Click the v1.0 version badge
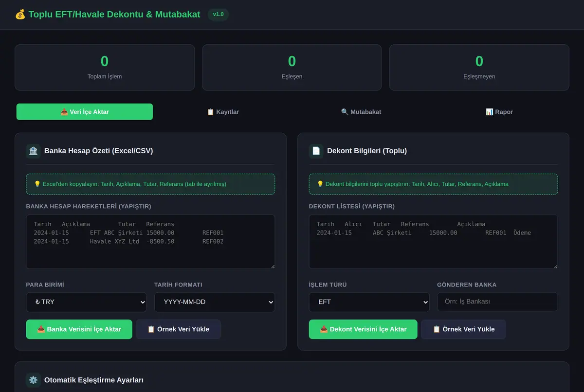The width and height of the screenshot is (584, 392). coord(219,15)
